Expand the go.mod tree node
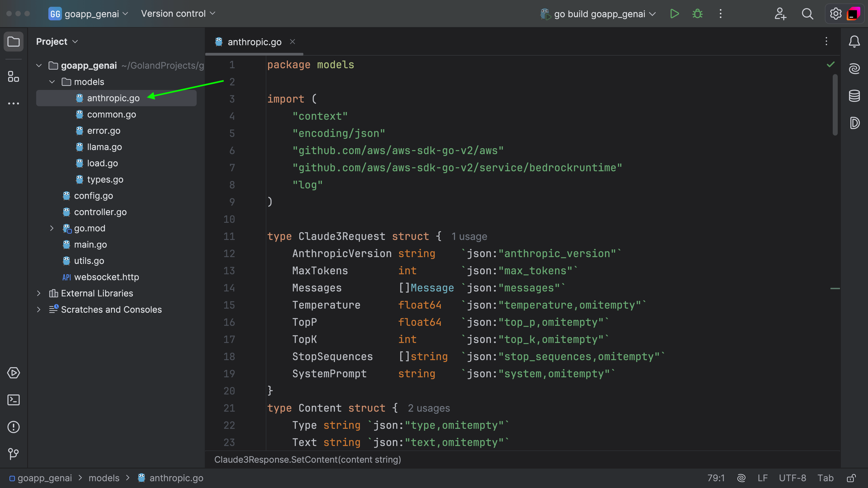868x488 pixels. (x=52, y=228)
